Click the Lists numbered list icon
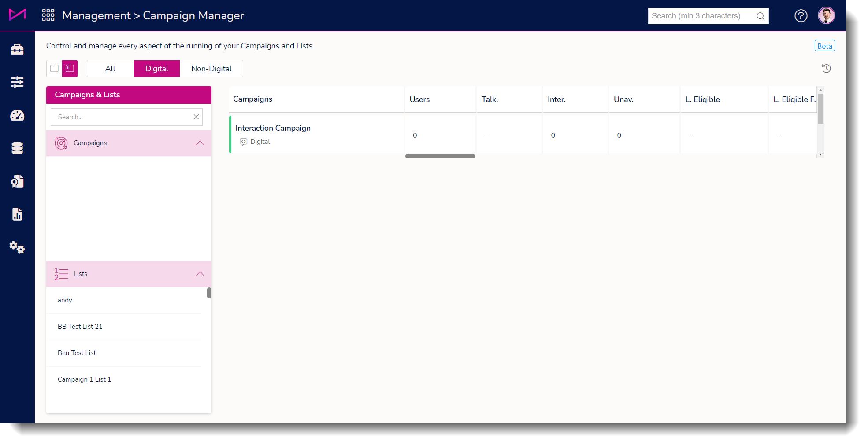 tap(61, 274)
